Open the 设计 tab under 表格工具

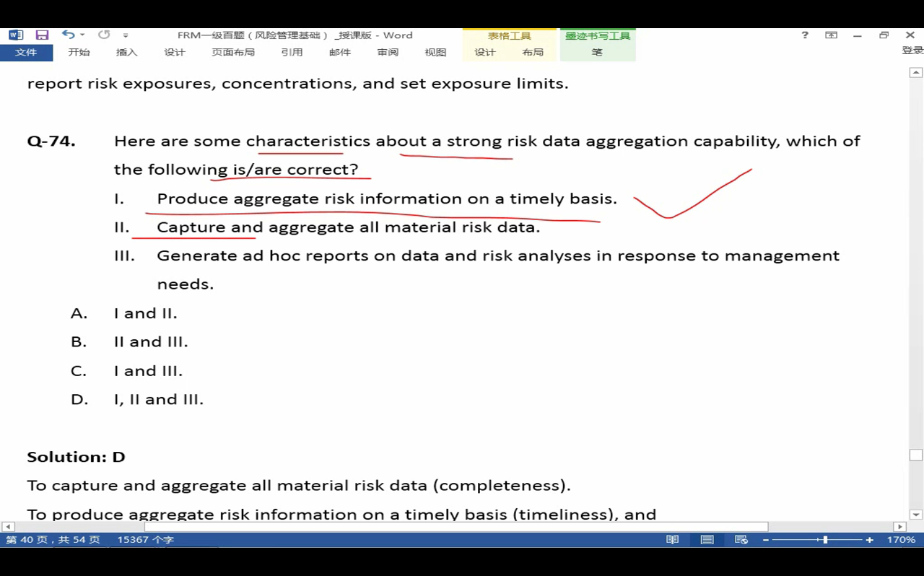pyautogui.click(x=485, y=53)
